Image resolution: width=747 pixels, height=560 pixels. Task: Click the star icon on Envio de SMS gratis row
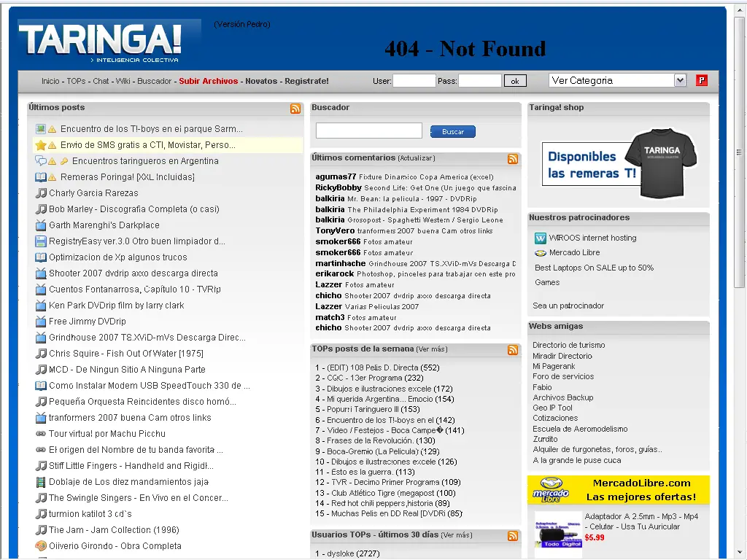coord(41,145)
